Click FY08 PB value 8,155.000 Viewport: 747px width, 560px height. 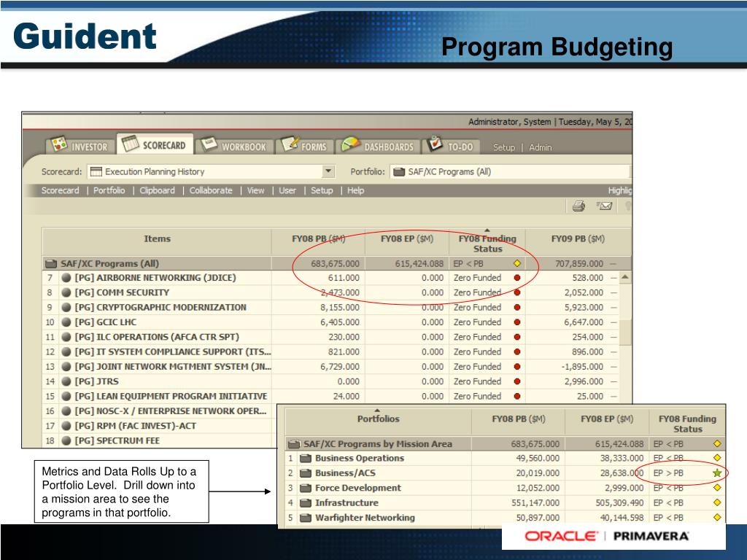340,307
